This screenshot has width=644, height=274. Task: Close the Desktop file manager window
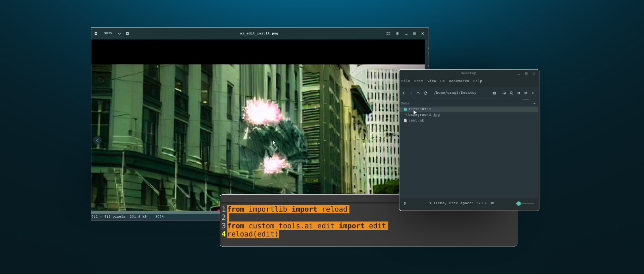coord(534,74)
